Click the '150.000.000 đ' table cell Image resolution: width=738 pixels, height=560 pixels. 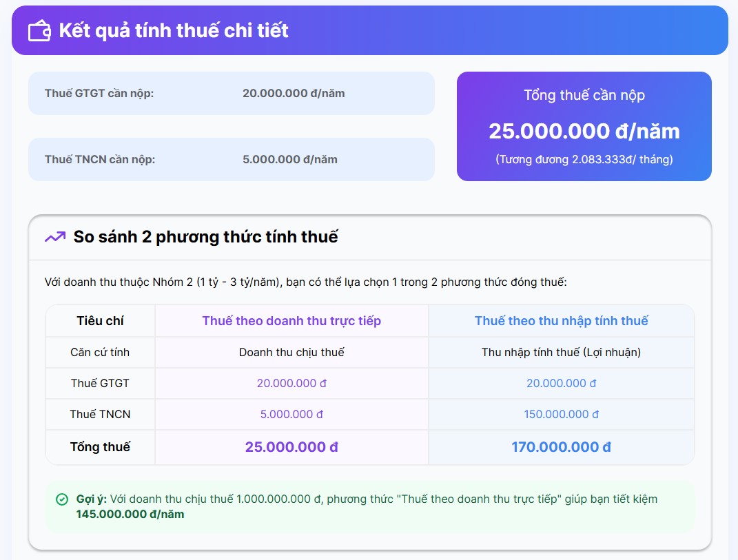tap(561, 414)
